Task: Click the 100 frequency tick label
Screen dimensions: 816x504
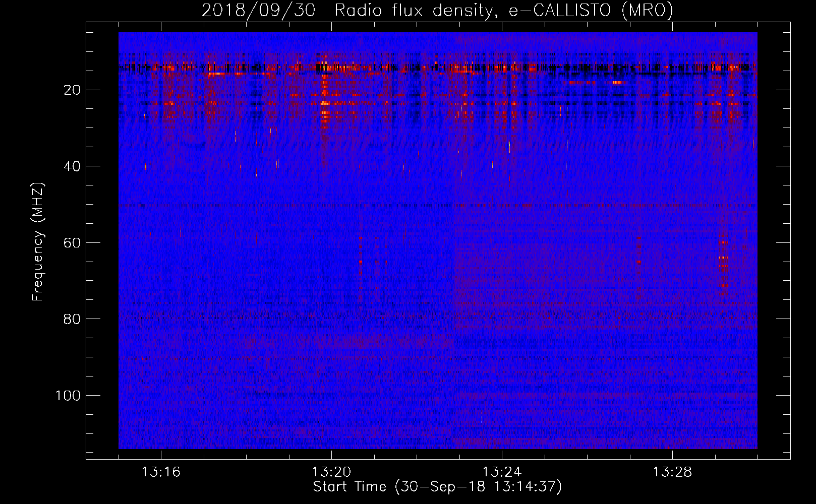Action: coord(68,396)
